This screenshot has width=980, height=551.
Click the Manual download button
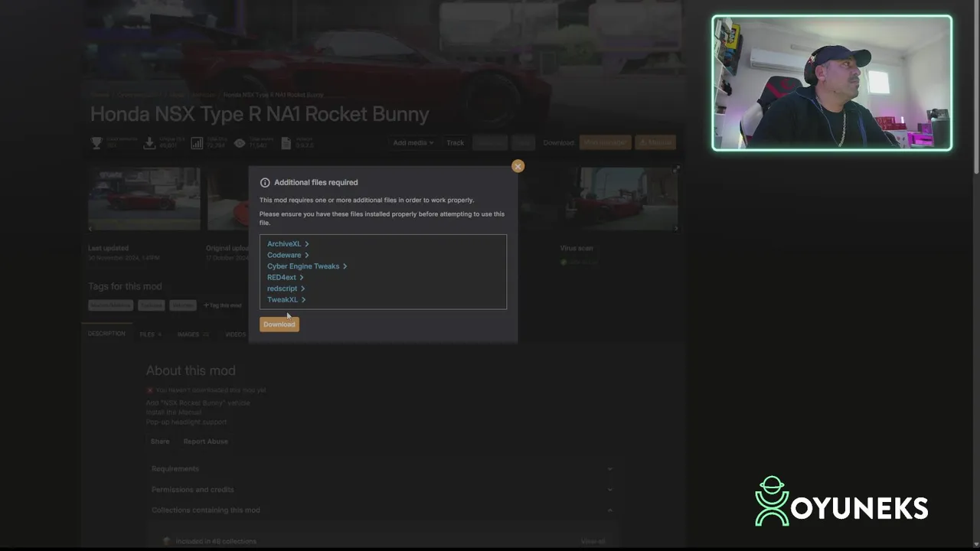pyautogui.click(x=656, y=143)
